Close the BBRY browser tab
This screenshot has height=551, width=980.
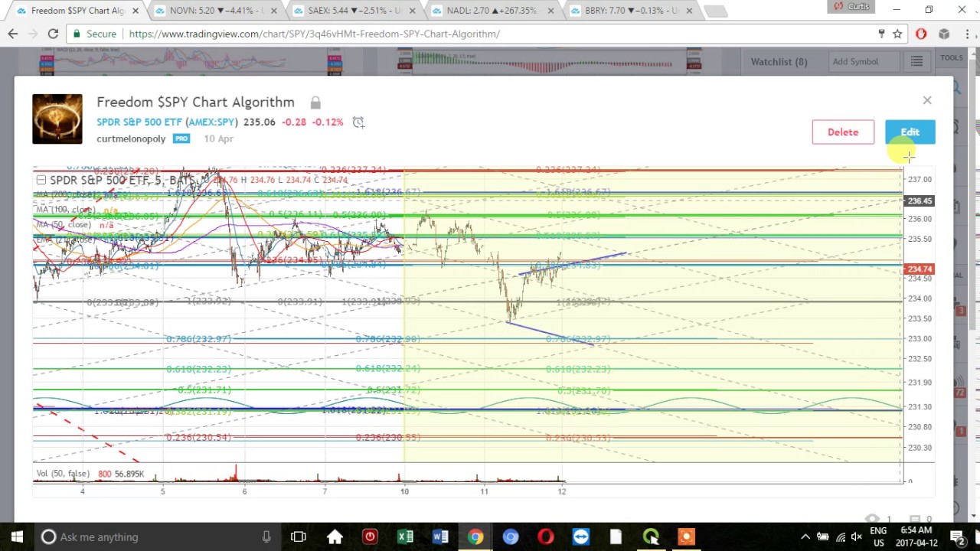tap(689, 11)
